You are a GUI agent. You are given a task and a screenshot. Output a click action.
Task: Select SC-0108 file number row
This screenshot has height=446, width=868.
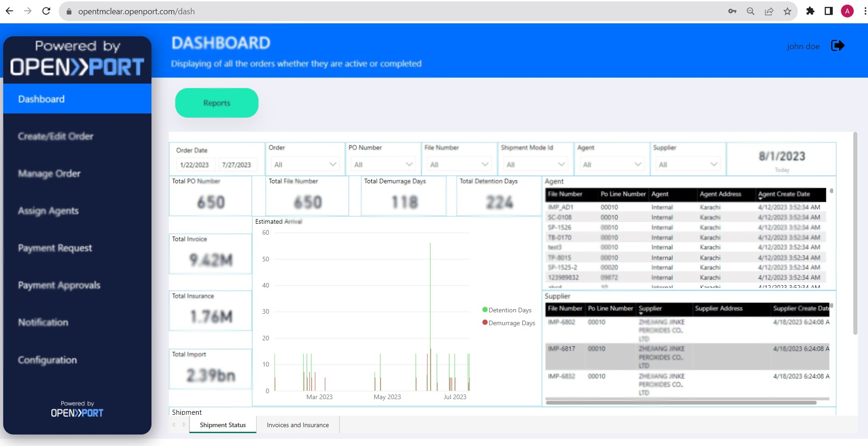click(686, 217)
